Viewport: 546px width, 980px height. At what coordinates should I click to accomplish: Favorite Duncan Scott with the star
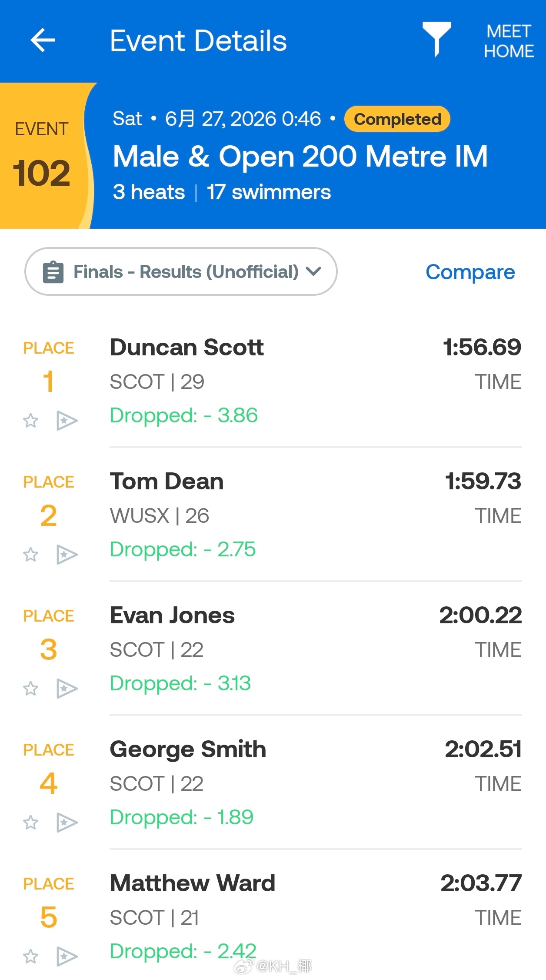[30, 421]
